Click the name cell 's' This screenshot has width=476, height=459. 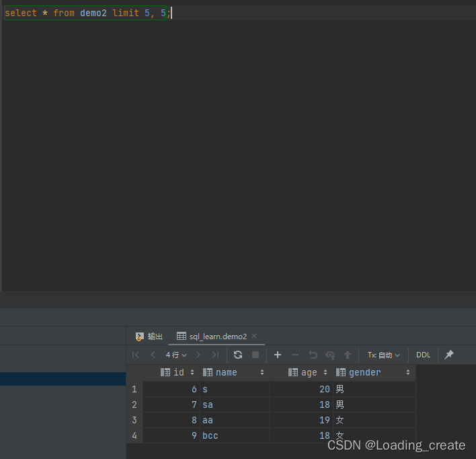(x=235, y=389)
